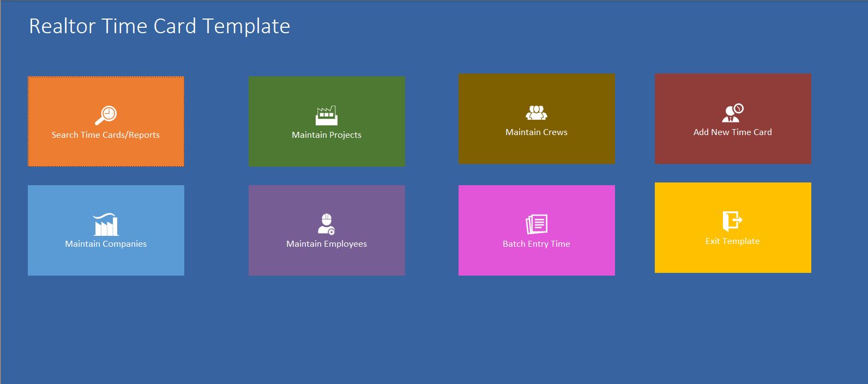Select the 'Maintain Employees' label text

point(327,244)
